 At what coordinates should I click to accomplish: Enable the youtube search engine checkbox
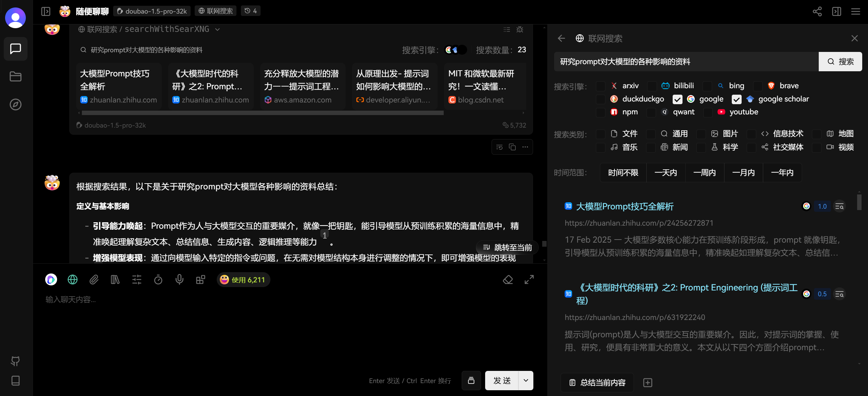pos(708,112)
